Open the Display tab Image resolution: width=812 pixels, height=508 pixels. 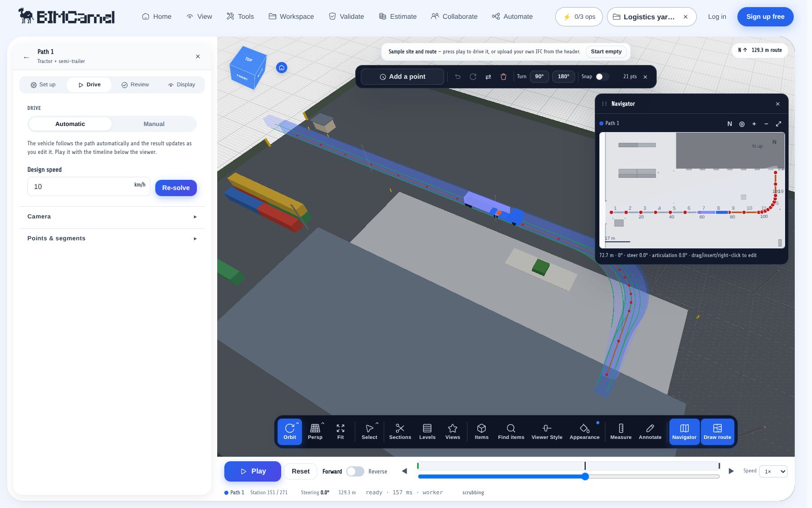(x=181, y=85)
